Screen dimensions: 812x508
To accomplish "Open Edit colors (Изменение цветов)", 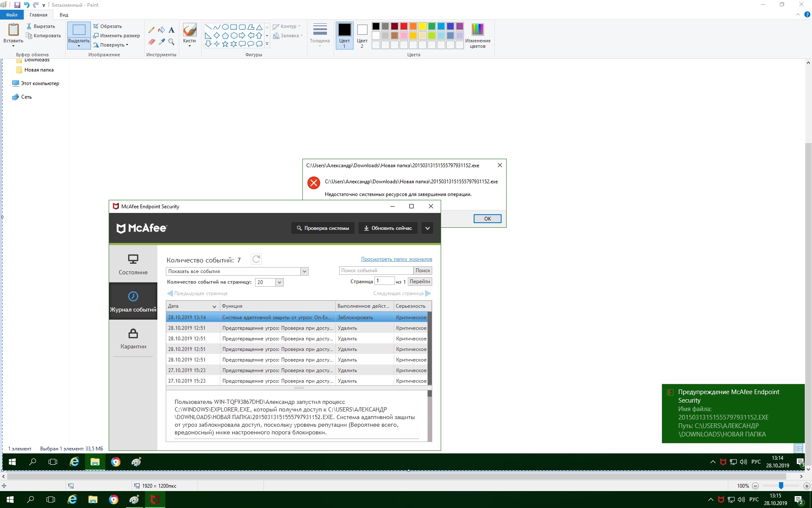I will (477, 36).
